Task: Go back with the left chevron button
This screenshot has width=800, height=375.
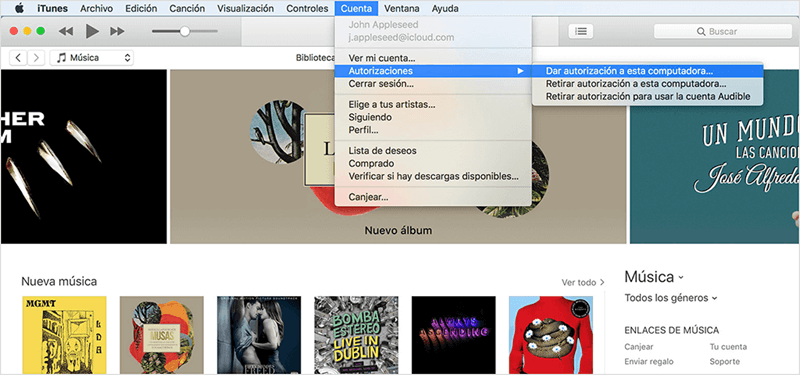Action: pos(18,58)
